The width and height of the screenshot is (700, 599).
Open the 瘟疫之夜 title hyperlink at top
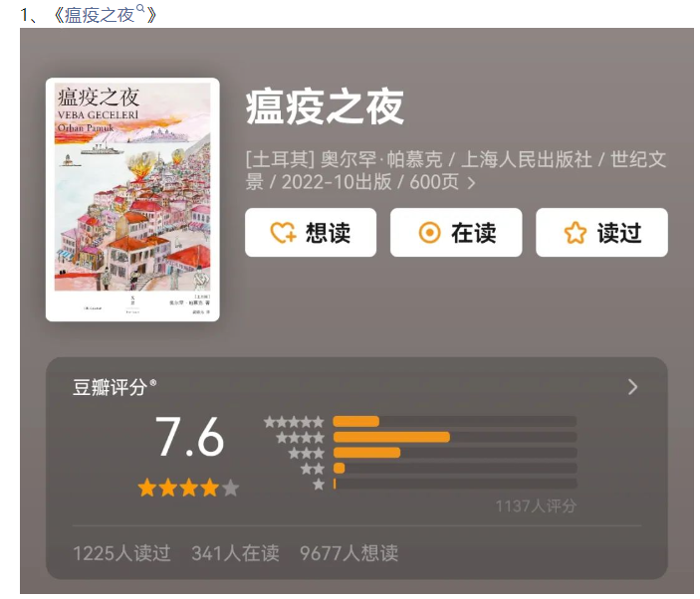tap(100, 16)
